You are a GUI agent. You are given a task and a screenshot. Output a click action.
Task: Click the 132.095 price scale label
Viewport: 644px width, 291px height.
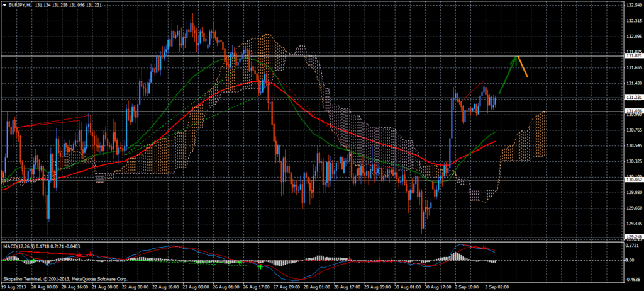633,37
